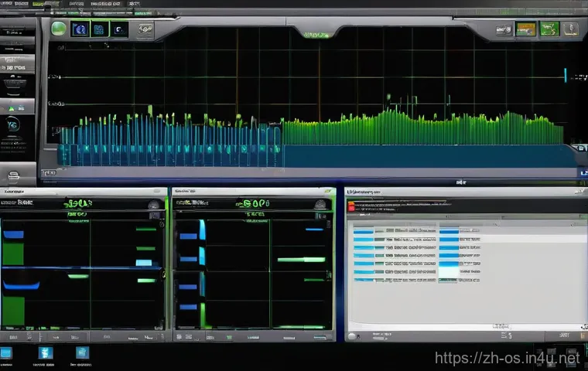Click the second blue square toolbar icon

98,29
